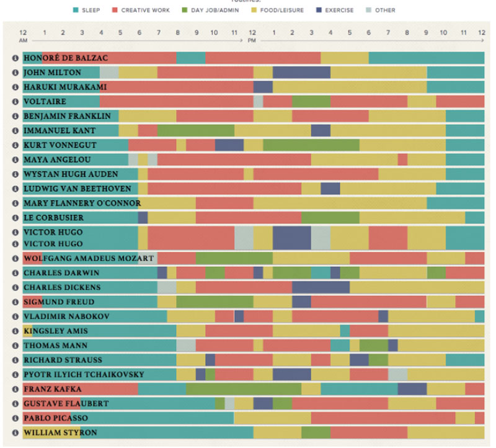Click the FOOD/LEISURE legend label
The height and width of the screenshot is (448, 496).
282,11
